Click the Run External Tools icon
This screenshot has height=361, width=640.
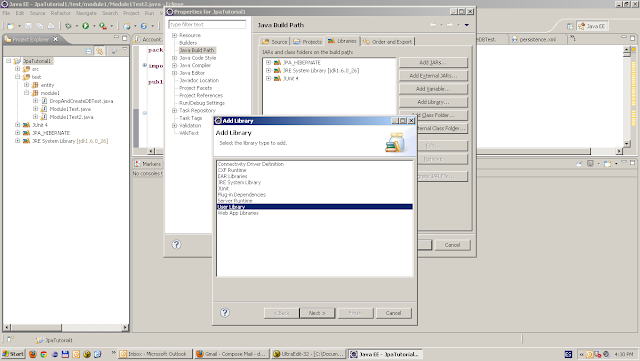tap(103, 26)
